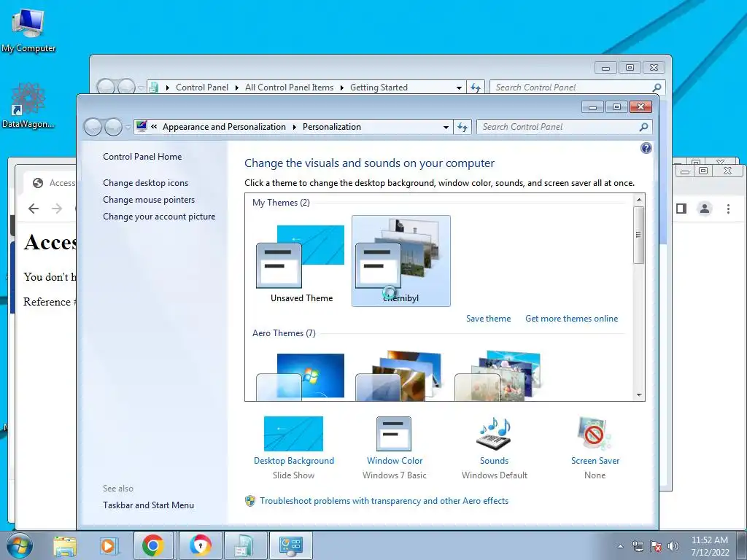Click the Aero troubleshoot shield icon
Viewport: 747px width, 560px height.
tap(250, 501)
